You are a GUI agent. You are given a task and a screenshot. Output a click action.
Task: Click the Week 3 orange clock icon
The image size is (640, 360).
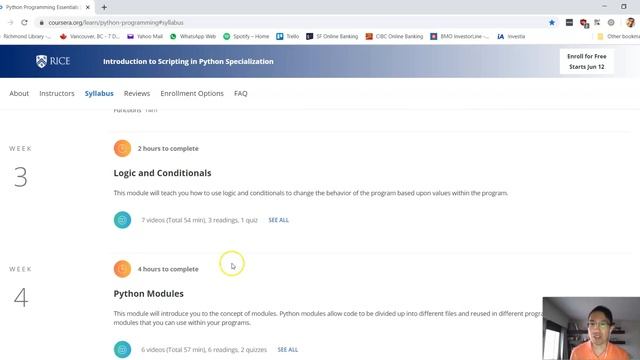tap(122, 149)
